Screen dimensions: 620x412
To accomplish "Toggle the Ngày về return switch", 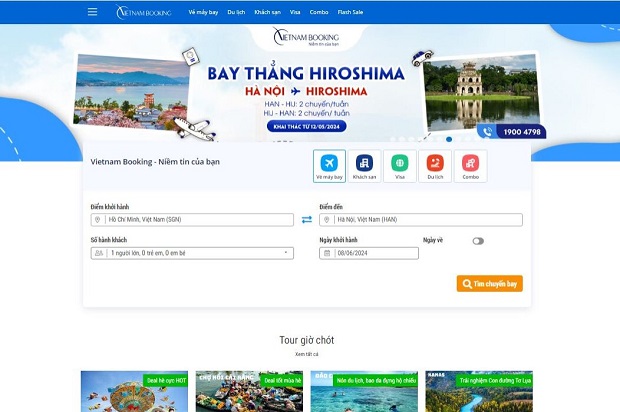I will (478, 241).
